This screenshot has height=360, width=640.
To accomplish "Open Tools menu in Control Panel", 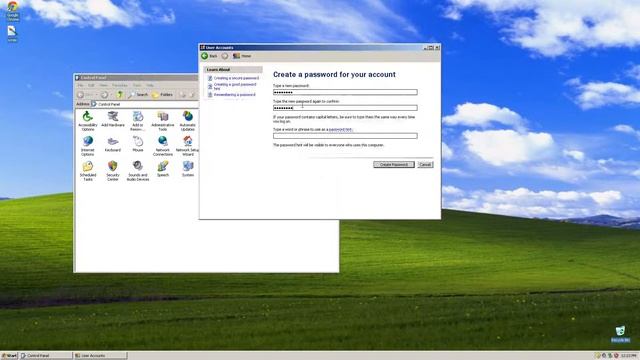I will click(x=137, y=85).
